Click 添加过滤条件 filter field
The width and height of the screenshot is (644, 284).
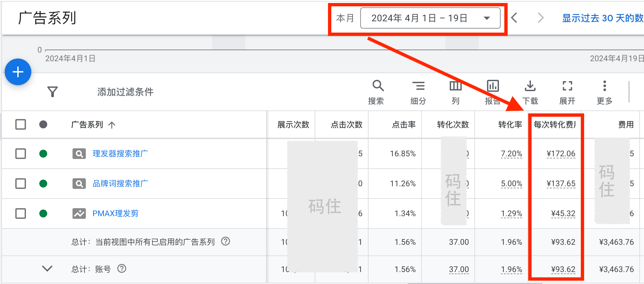click(x=125, y=92)
